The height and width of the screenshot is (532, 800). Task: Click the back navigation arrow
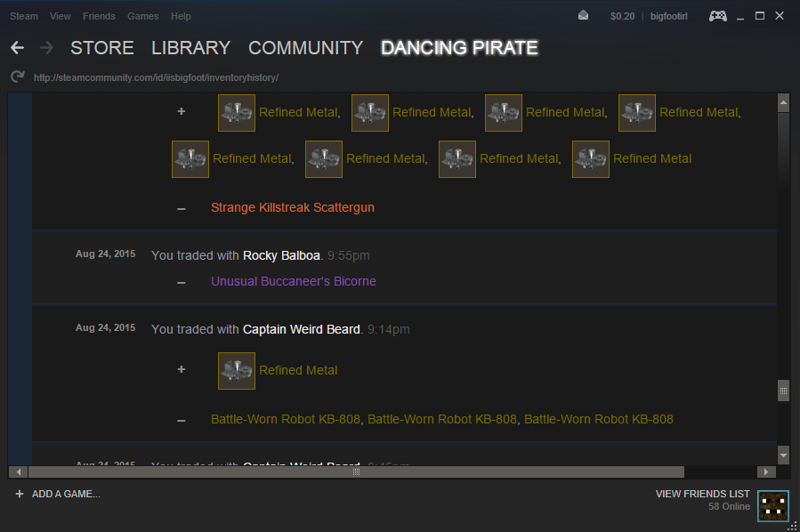tap(17, 48)
